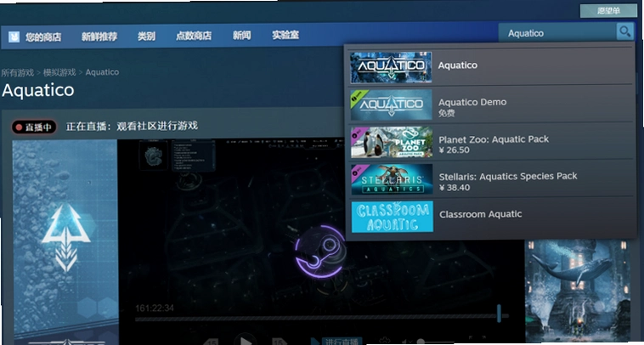
Task: Open the Aquatico search result thumbnail
Action: pyautogui.click(x=391, y=67)
